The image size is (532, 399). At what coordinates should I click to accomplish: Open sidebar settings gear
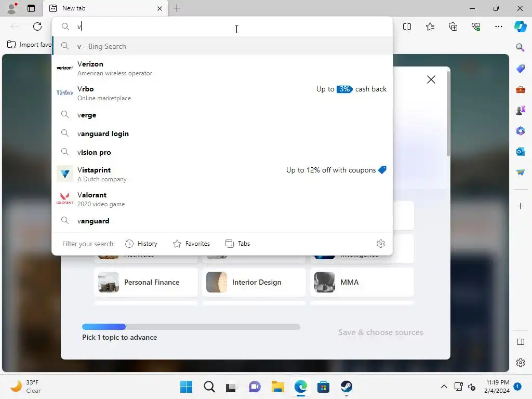(x=520, y=363)
